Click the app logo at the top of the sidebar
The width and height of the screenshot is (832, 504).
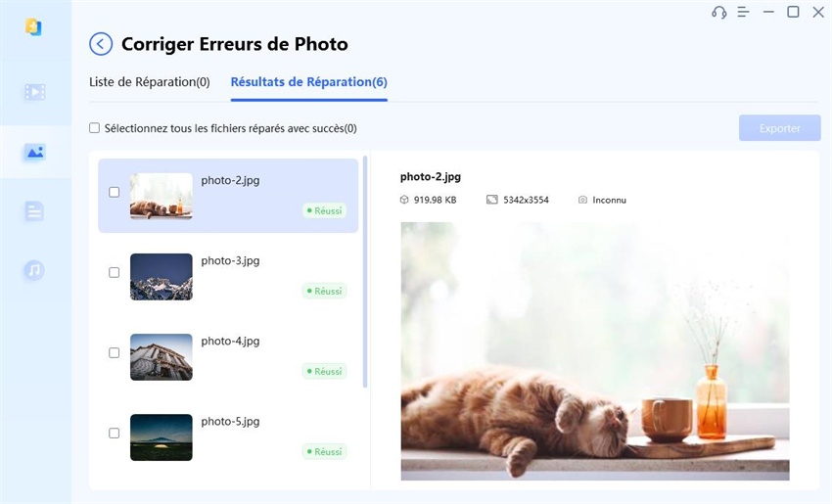(x=33, y=26)
